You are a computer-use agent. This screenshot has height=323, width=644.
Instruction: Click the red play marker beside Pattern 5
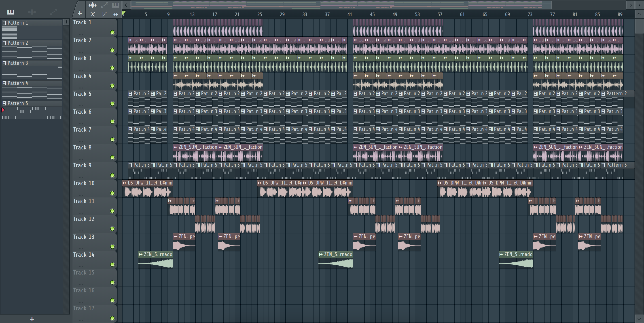pos(3,110)
